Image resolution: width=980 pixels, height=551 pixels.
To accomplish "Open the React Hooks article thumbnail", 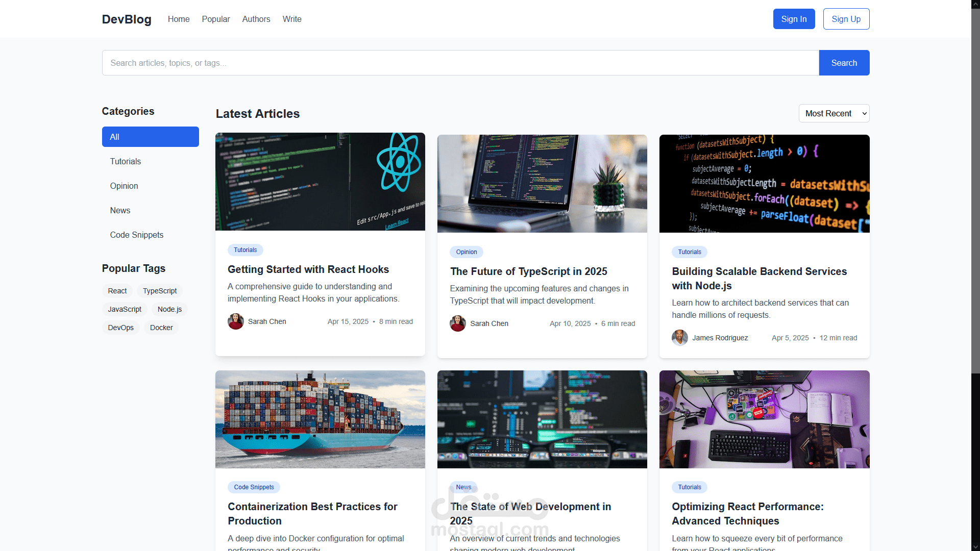I will (x=320, y=182).
